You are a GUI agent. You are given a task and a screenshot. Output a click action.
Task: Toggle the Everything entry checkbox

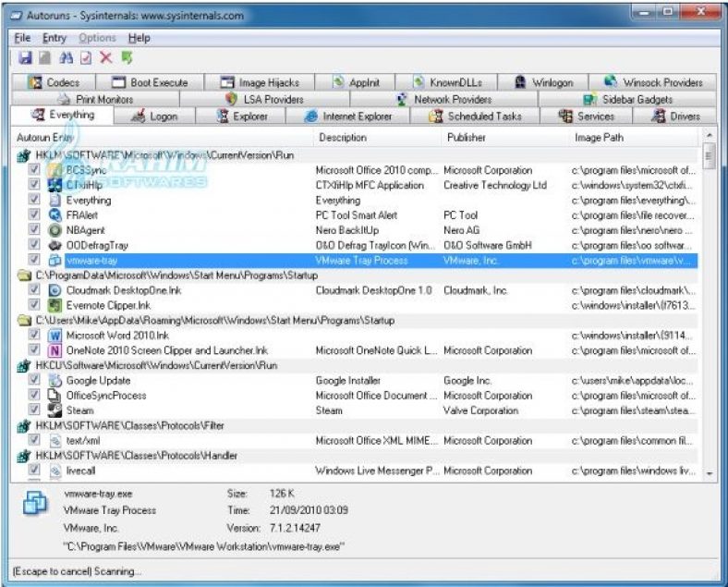[34, 200]
